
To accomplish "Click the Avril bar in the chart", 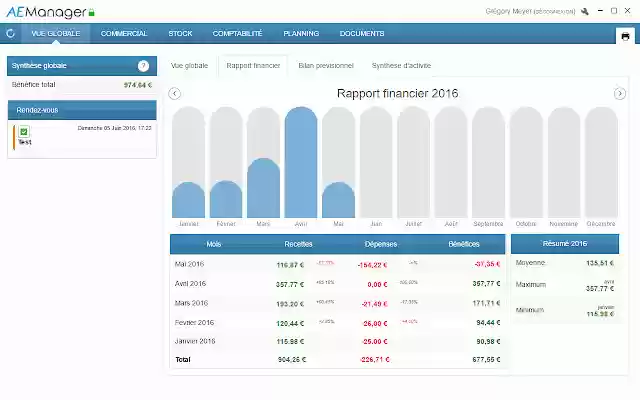I will (301, 165).
